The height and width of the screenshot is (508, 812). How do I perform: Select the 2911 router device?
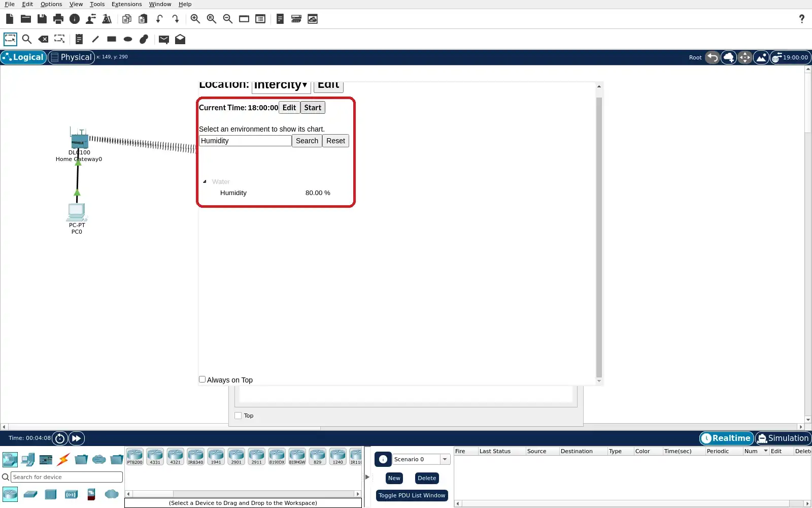click(256, 457)
